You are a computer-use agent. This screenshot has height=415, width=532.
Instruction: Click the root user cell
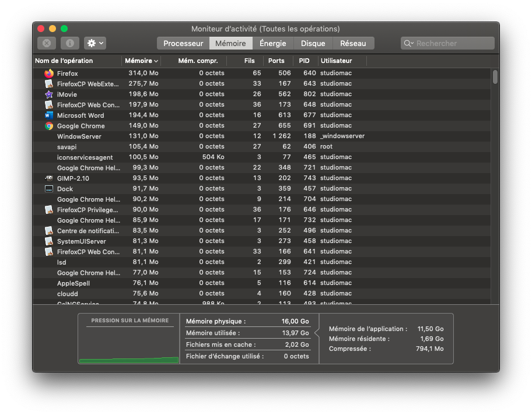pos(327,146)
